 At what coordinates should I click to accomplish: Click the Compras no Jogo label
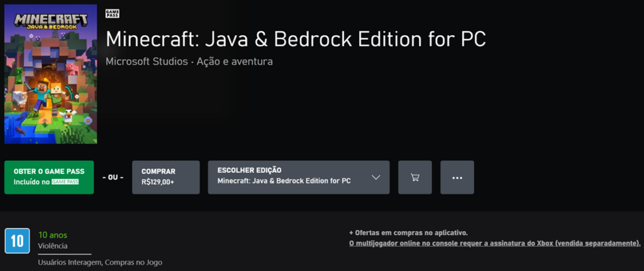pyautogui.click(x=138, y=262)
